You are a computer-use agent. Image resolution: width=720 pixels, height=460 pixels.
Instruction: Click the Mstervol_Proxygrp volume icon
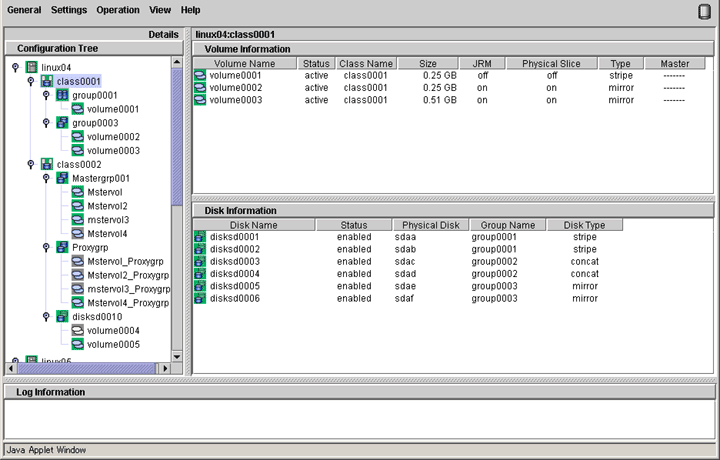point(77,261)
